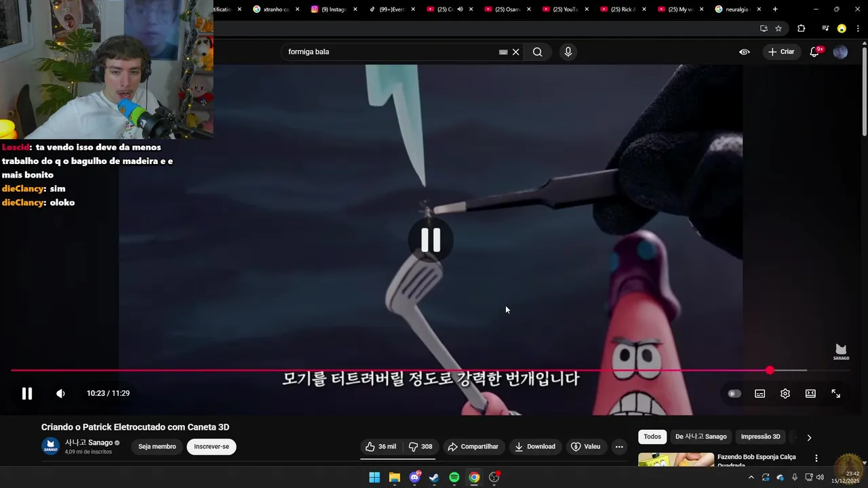The image size is (868, 488).
Task: Select the 'De 사나고 Sanago' chip
Action: tap(701, 437)
